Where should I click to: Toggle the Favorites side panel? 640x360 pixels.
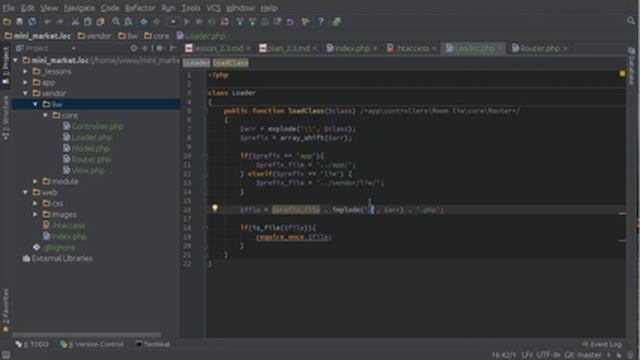click(x=5, y=311)
